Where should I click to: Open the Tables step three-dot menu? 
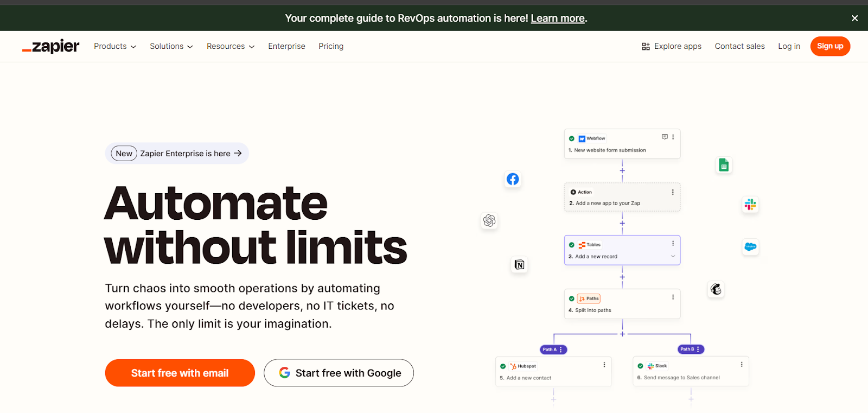click(x=673, y=244)
